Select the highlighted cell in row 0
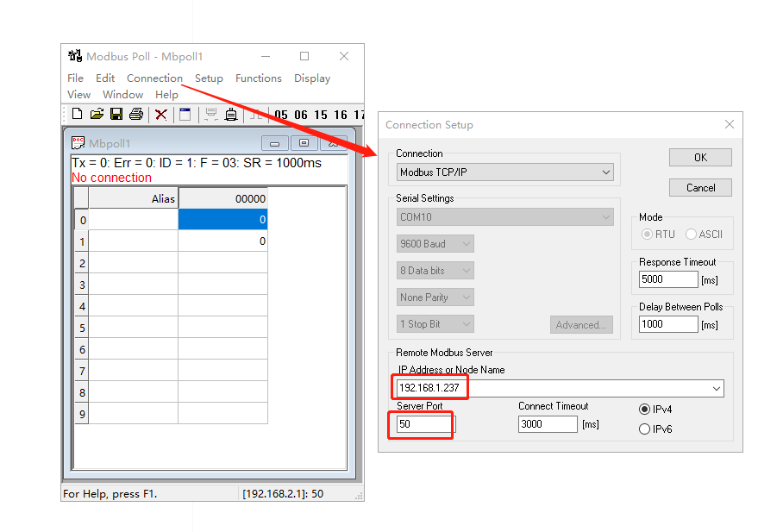783x532 pixels. (222, 220)
